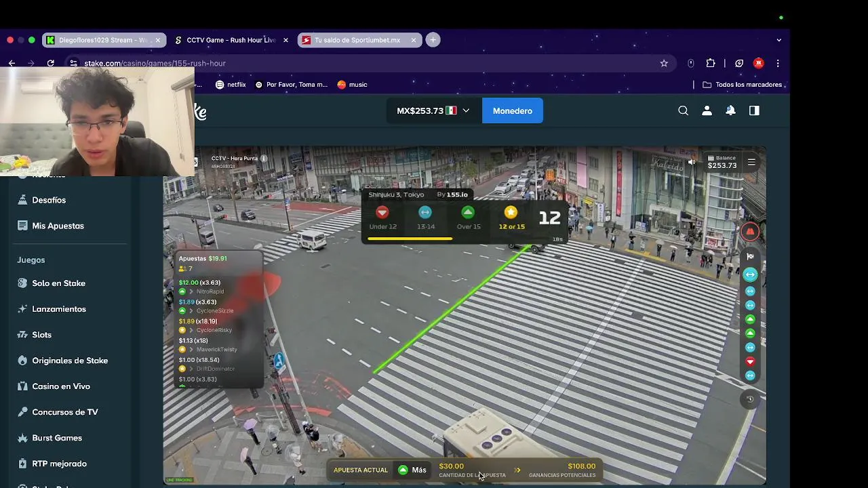Expand the browser tab search chevron

click(778, 40)
